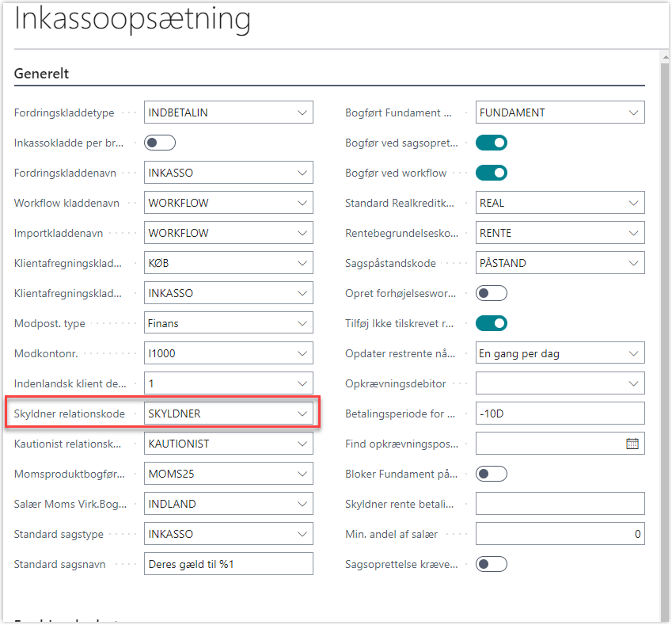This screenshot has height=625, width=672.
Task: Expand Bogført Fundament dropdown
Action: pyautogui.click(x=633, y=112)
